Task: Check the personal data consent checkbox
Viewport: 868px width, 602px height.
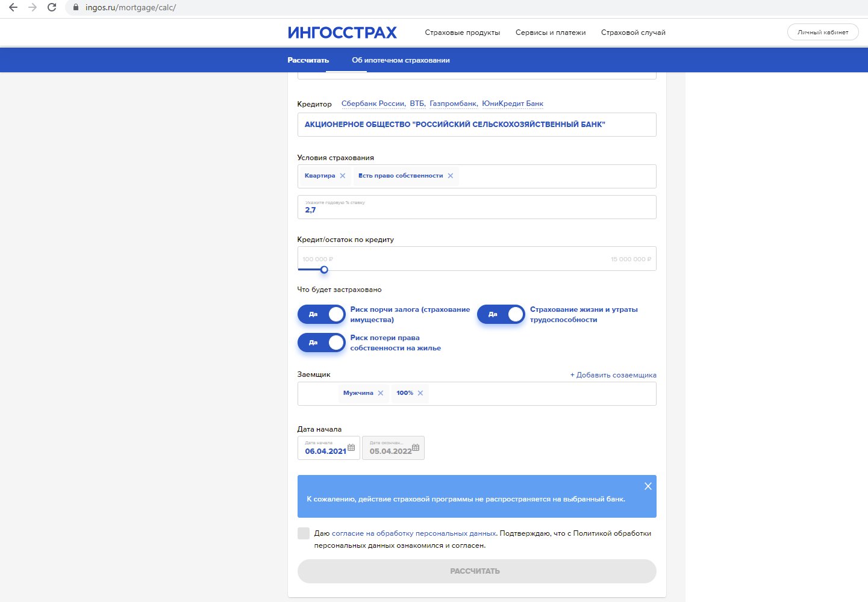Action: pyautogui.click(x=304, y=533)
